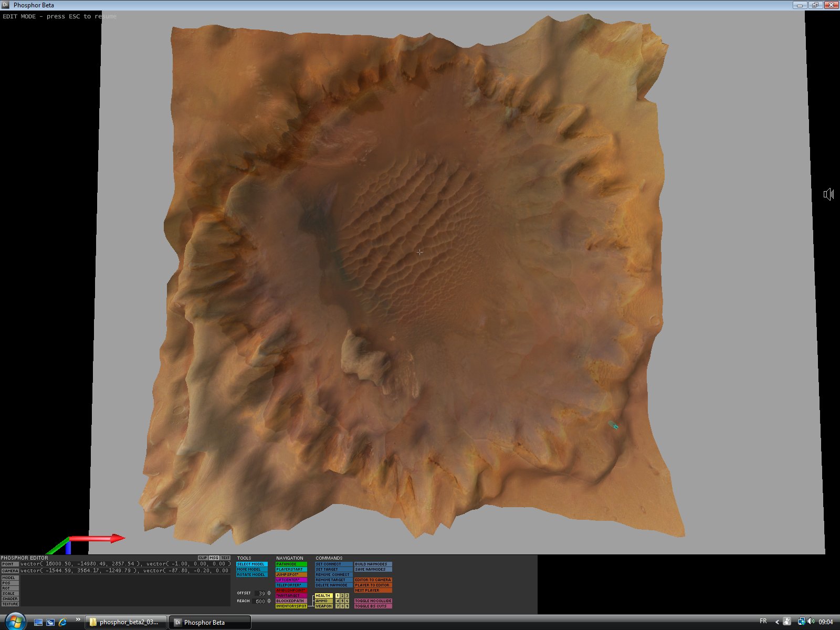
Task: Activate the ROTATE MODEL tool
Action: (x=252, y=574)
